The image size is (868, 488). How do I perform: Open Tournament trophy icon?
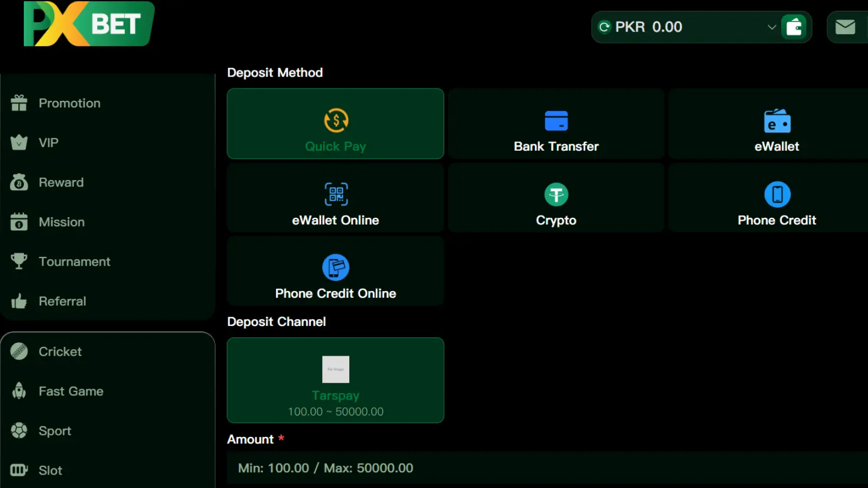tap(19, 261)
